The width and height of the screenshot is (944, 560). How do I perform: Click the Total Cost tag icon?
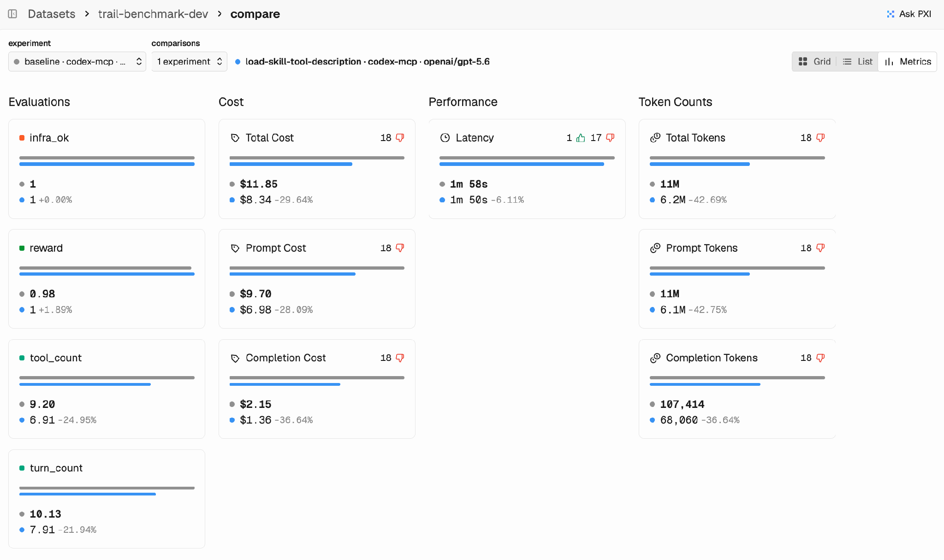tap(235, 138)
